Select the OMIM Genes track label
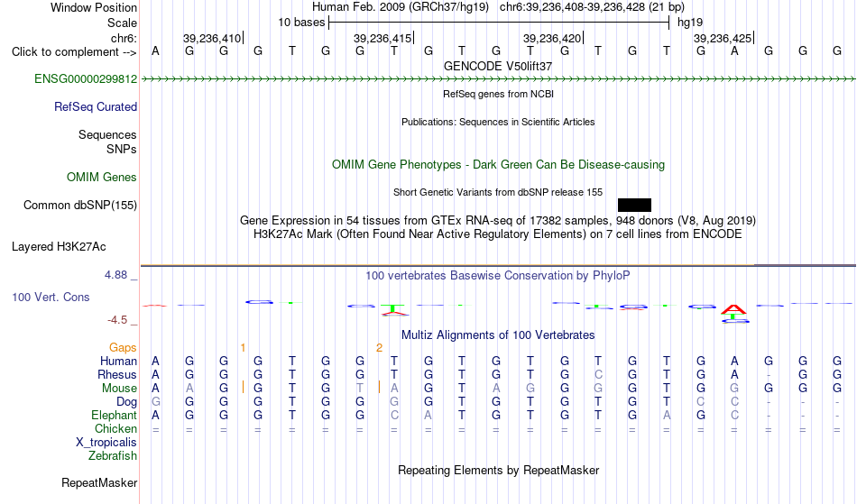 click(x=102, y=177)
